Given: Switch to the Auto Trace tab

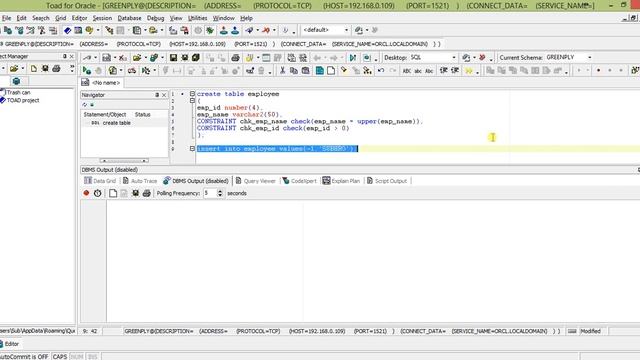Looking at the screenshot, I should (x=140, y=181).
